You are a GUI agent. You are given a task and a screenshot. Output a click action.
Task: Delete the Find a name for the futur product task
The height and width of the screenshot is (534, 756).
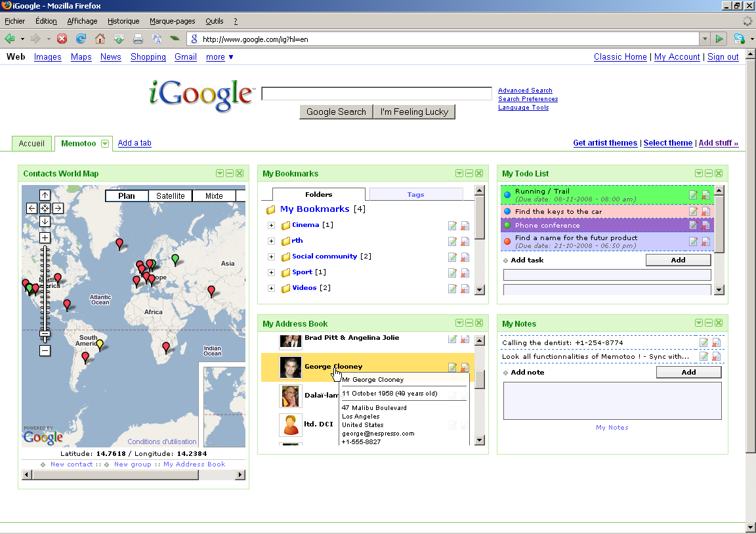point(705,241)
